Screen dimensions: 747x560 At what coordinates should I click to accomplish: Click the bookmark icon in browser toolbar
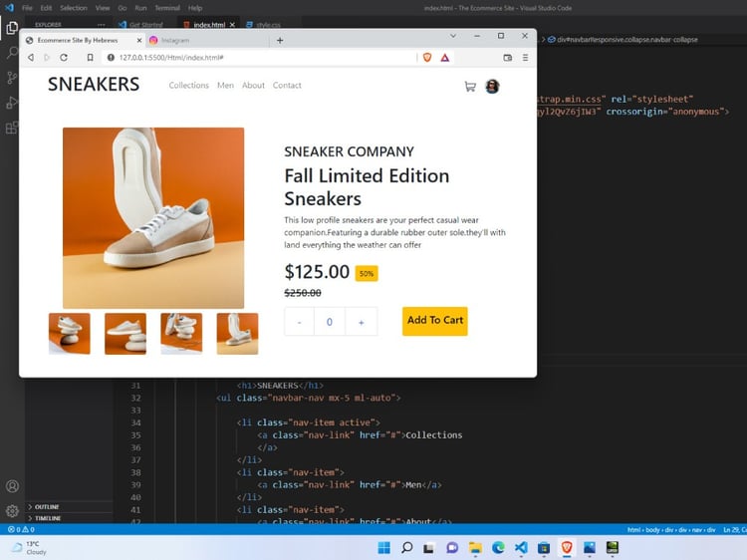click(x=90, y=58)
